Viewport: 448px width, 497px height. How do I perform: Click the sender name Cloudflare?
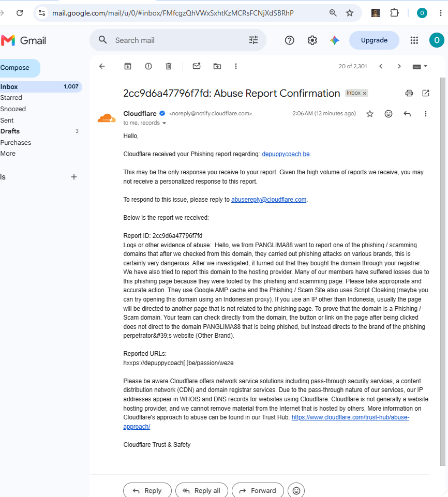tap(140, 113)
